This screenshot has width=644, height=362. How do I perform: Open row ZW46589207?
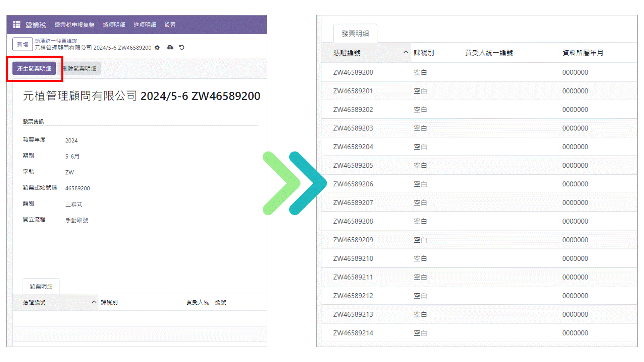point(479,202)
